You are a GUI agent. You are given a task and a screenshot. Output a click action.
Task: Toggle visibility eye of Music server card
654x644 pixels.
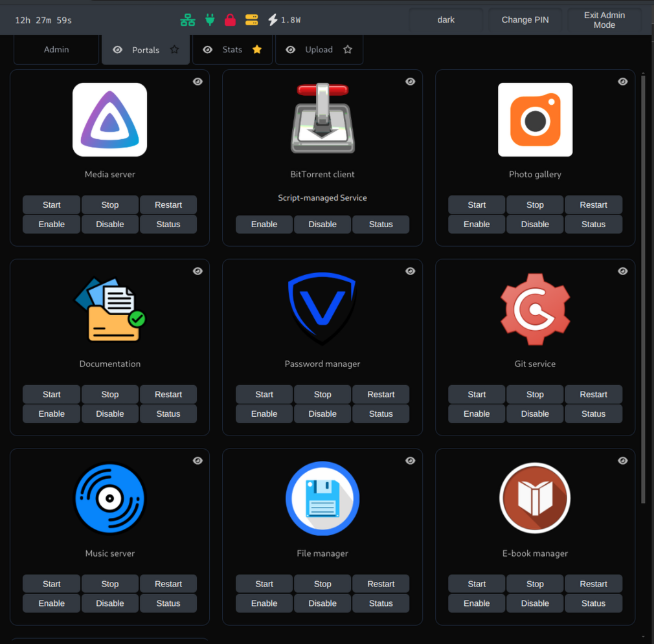click(197, 461)
